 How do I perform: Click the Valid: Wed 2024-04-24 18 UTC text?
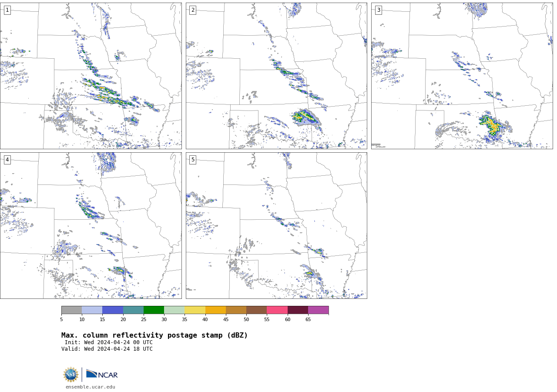(107, 349)
